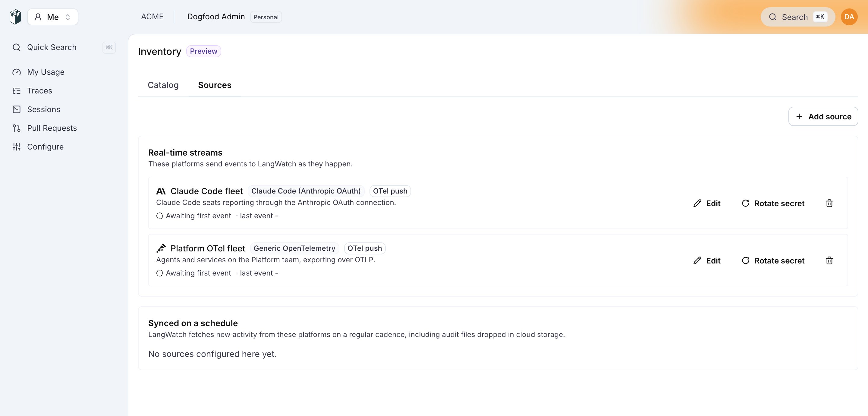
Task: Edit the Platform OTel fleet source
Action: (x=707, y=260)
